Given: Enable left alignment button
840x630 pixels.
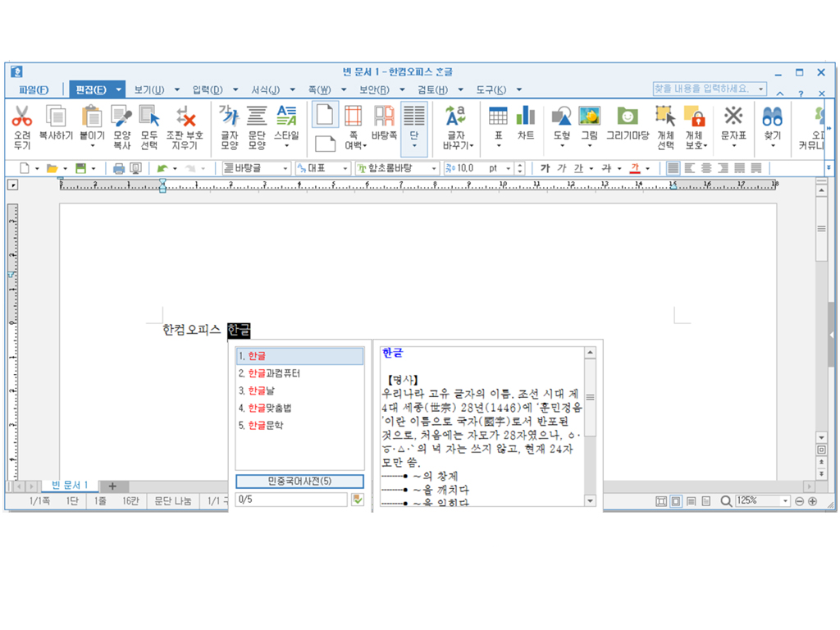Looking at the screenshot, I should (x=689, y=168).
